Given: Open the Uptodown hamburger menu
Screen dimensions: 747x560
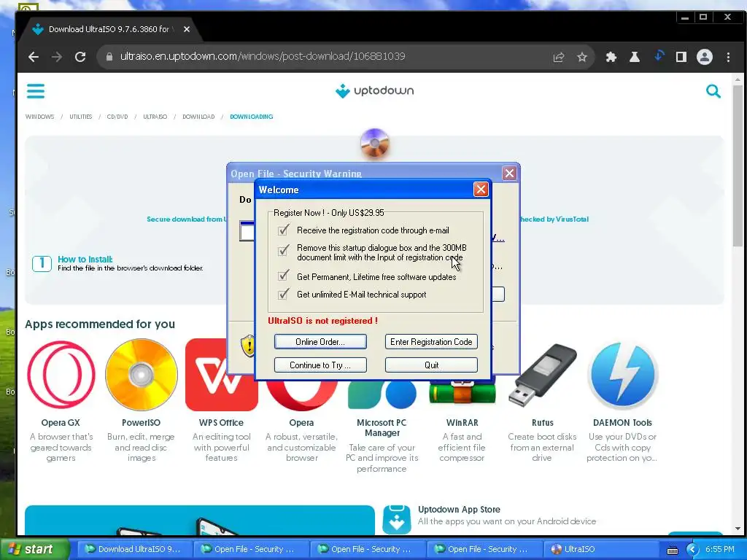Looking at the screenshot, I should 36,91.
